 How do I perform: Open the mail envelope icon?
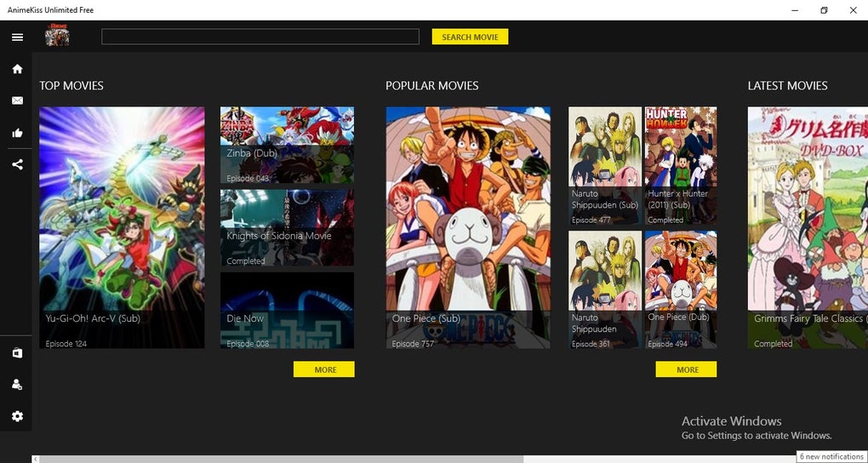tap(17, 100)
